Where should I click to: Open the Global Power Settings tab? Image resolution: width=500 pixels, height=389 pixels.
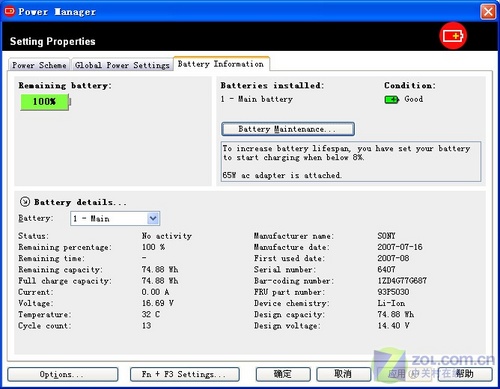pos(122,65)
